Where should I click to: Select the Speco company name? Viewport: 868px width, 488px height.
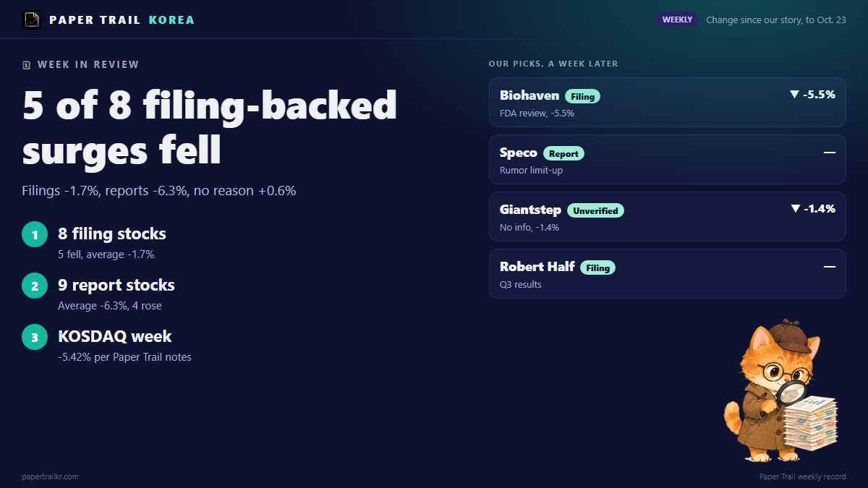coord(519,153)
